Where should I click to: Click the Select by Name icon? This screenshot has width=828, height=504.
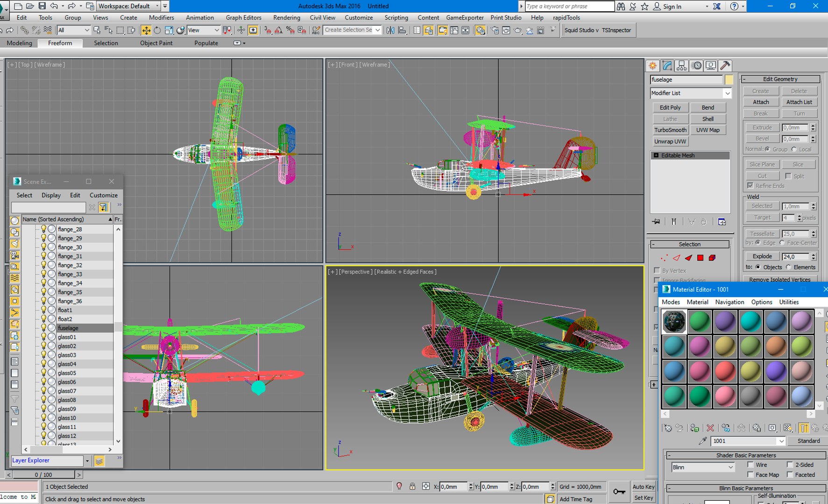point(108,30)
